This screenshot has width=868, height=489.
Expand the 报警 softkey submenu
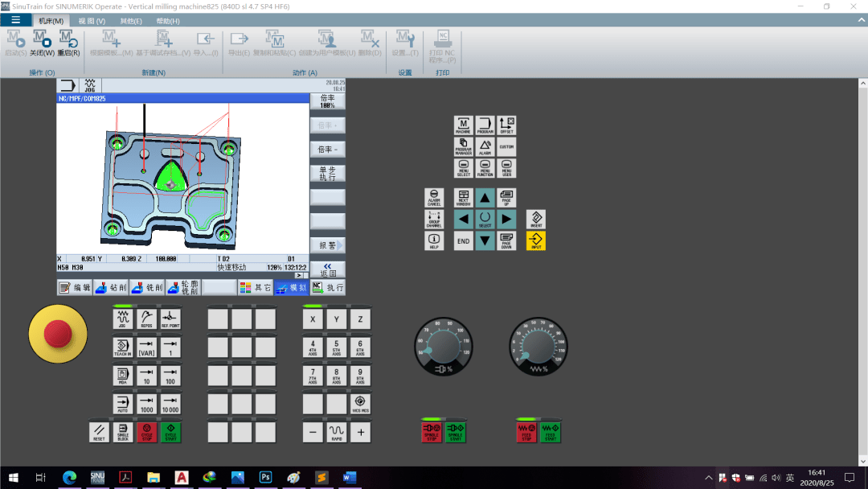click(328, 245)
